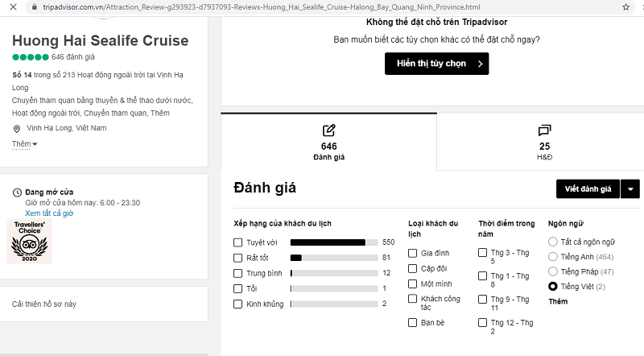Image resolution: width=644 pixels, height=356 pixels.
Task: Check the Bạn bè traveler type
Action: [x=412, y=323]
